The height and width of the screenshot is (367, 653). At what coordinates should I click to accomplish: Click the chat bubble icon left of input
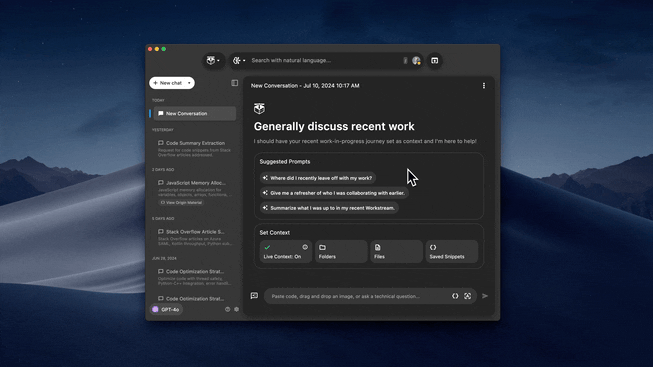(x=254, y=296)
